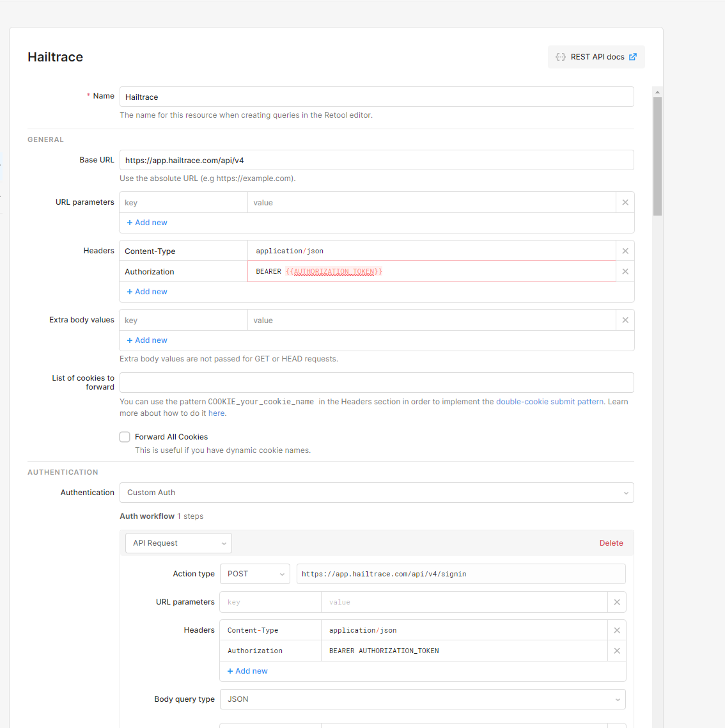The height and width of the screenshot is (728, 725).
Task: Open the Action type POST dropdown
Action: point(255,574)
